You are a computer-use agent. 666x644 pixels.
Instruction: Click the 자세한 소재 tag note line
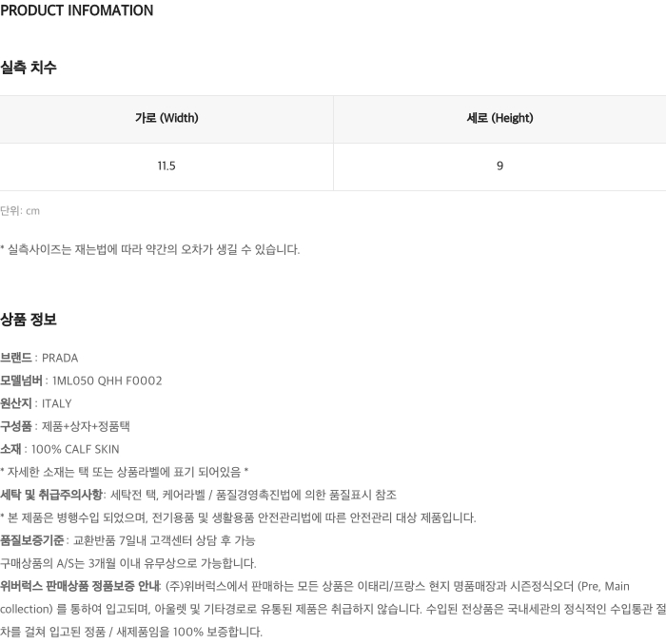click(x=125, y=473)
